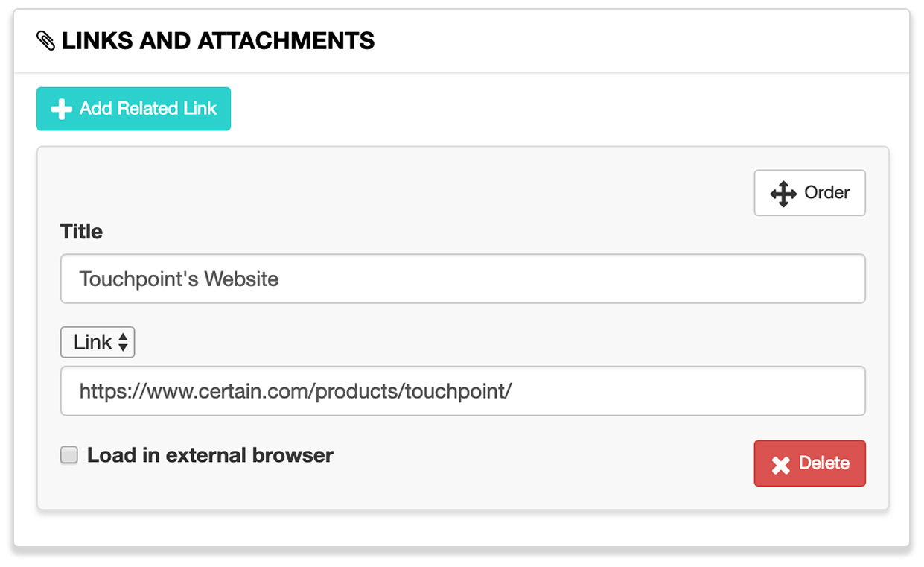Reorder this link using the Order button
The width and height of the screenshot is (924, 567).
809,193
